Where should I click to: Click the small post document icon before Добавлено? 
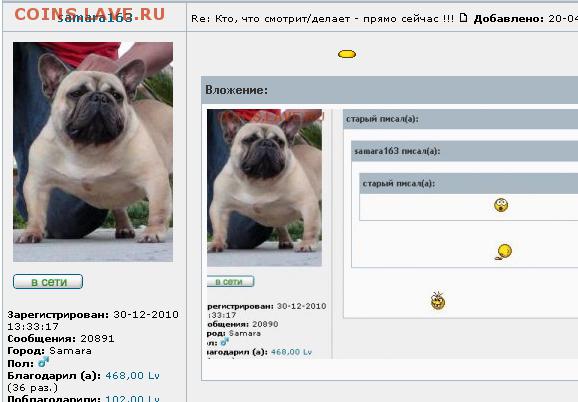tap(463, 17)
